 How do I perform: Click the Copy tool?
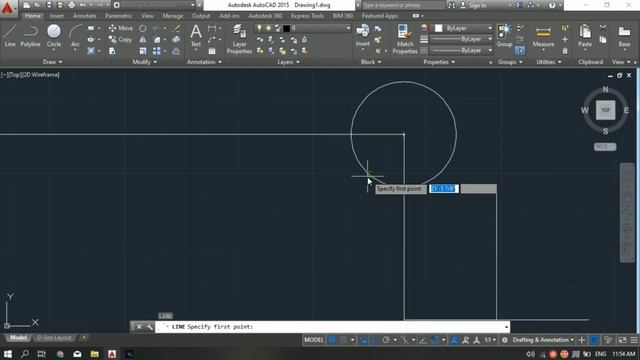point(120,40)
